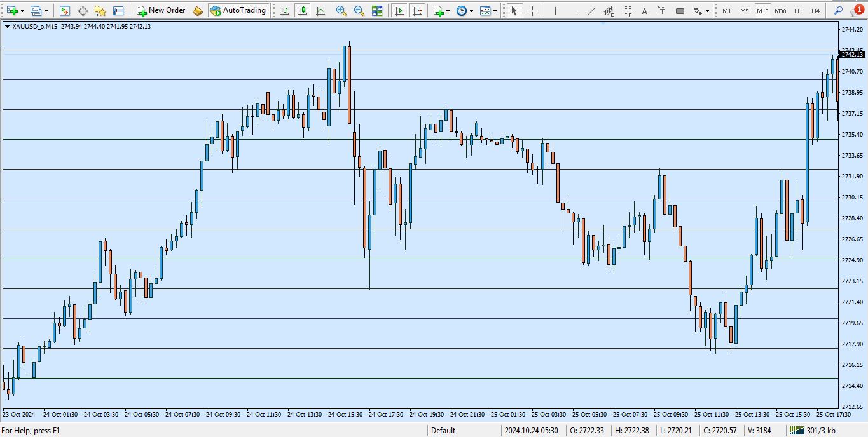868x437 pixels.
Task: Expand the Profiles dropdown arrow
Action: (x=46, y=11)
